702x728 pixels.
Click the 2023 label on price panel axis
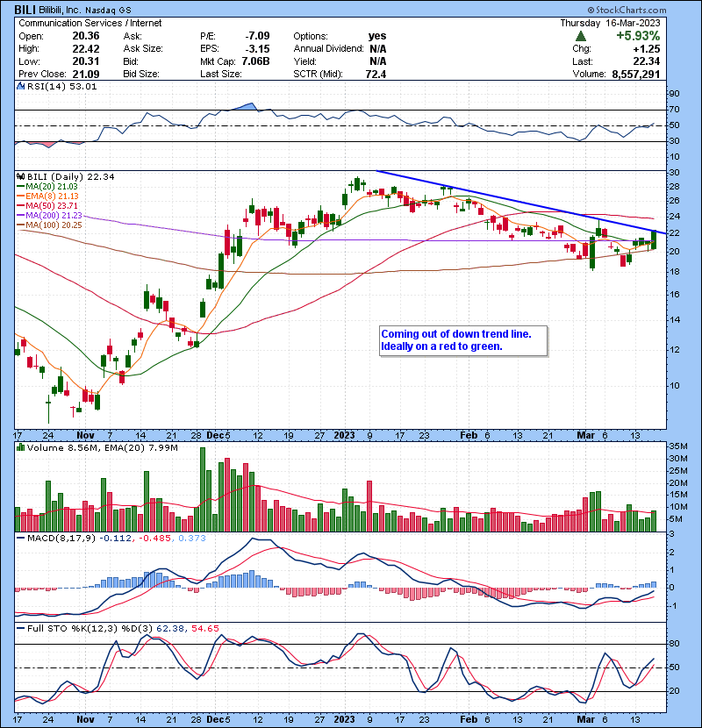pos(344,436)
